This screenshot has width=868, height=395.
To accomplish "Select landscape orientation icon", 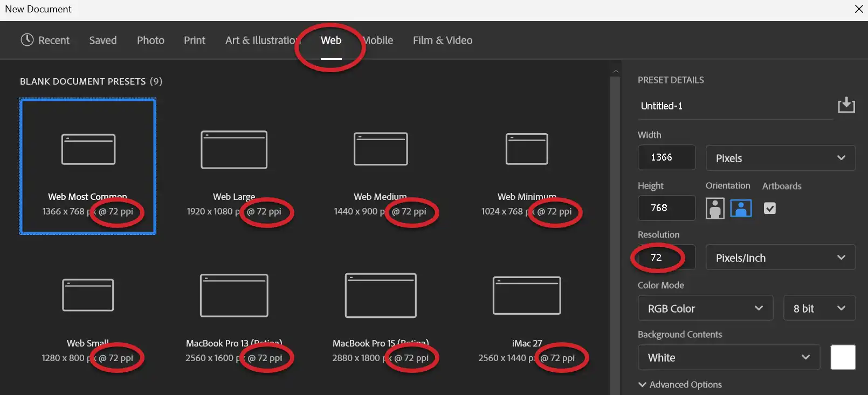I will pos(741,208).
